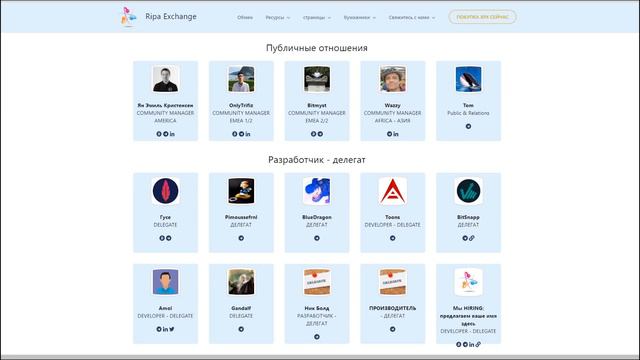Open Facebook icon on OnlyTrifiz card
The height and width of the screenshot is (360, 640).
[x=235, y=134]
